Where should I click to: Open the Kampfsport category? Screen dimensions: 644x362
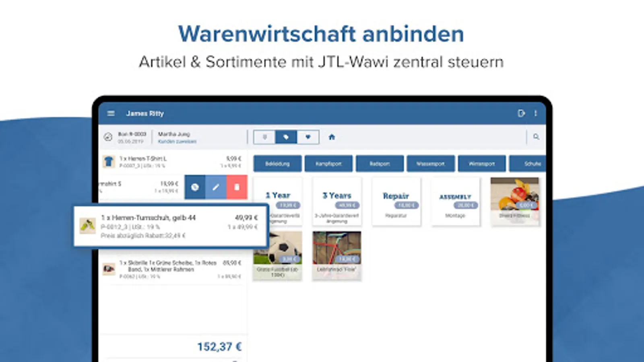pyautogui.click(x=328, y=164)
